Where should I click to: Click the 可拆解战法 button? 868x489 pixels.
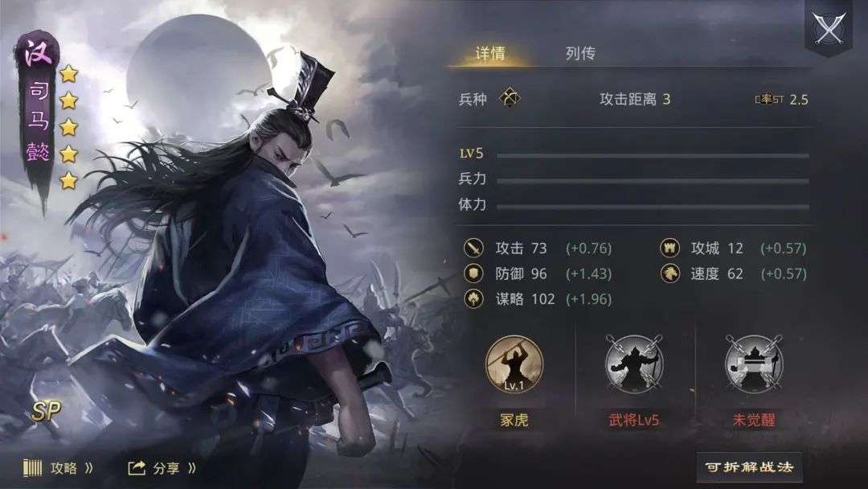point(749,466)
